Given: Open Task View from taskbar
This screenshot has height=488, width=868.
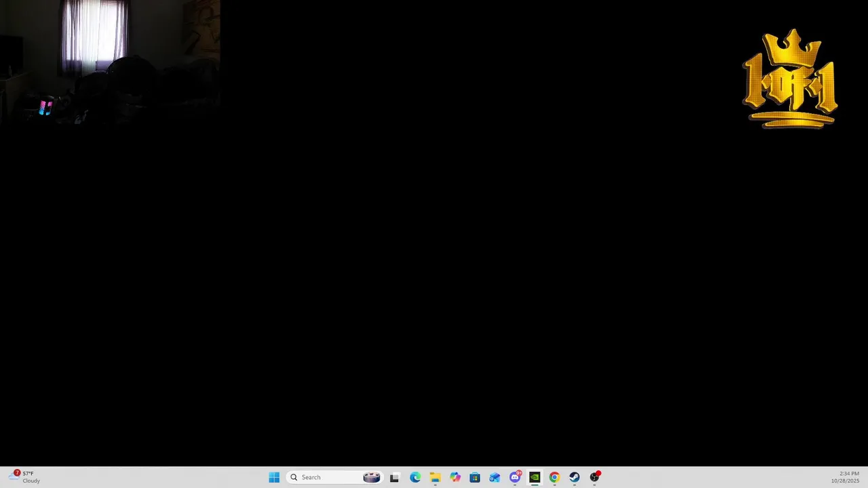Looking at the screenshot, I should (395, 477).
